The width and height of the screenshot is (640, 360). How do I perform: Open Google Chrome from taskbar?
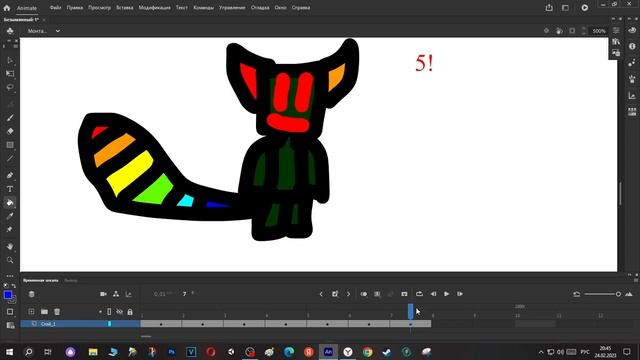[x=367, y=351]
